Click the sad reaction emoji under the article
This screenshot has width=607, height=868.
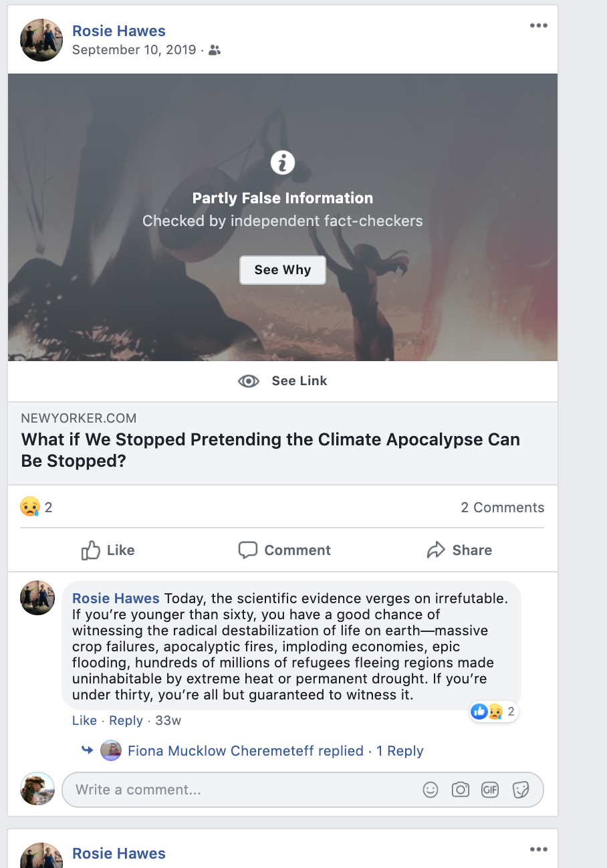pyautogui.click(x=30, y=508)
